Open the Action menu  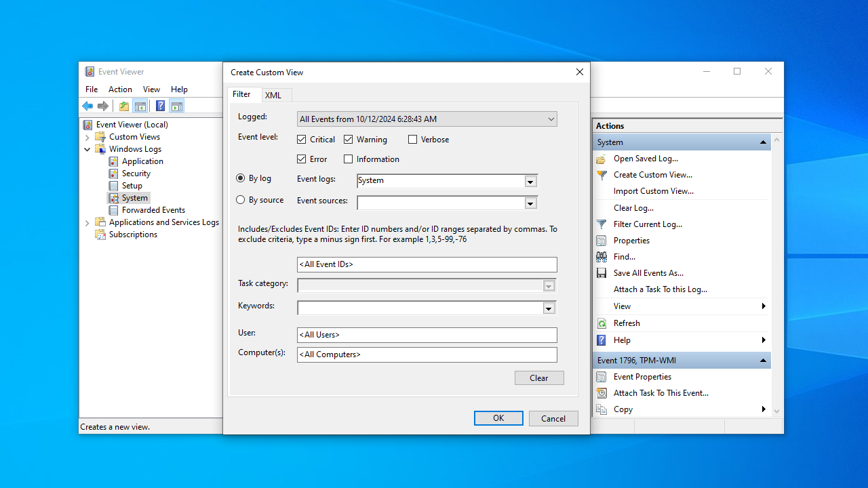[120, 89]
